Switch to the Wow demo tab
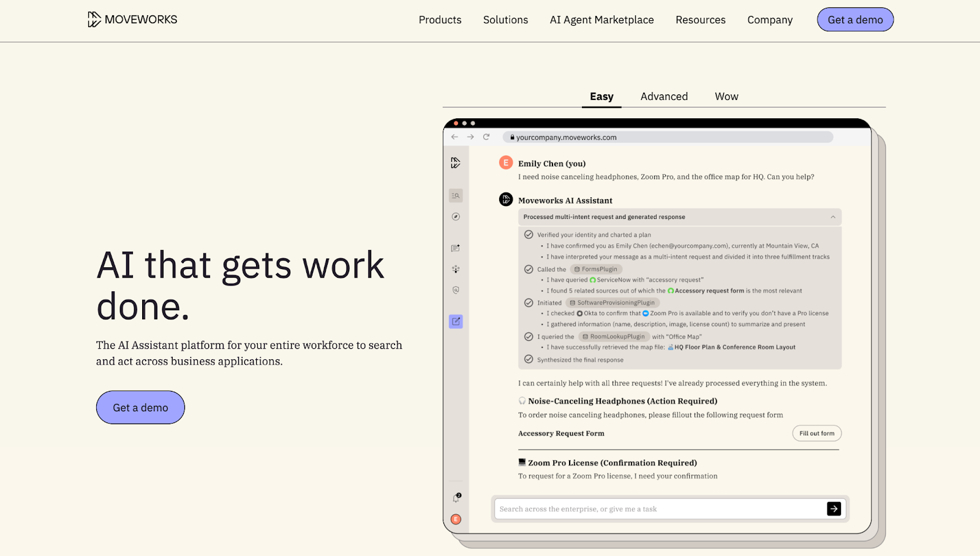Image resolution: width=980 pixels, height=556 pixels. click(x=726, y=96)
